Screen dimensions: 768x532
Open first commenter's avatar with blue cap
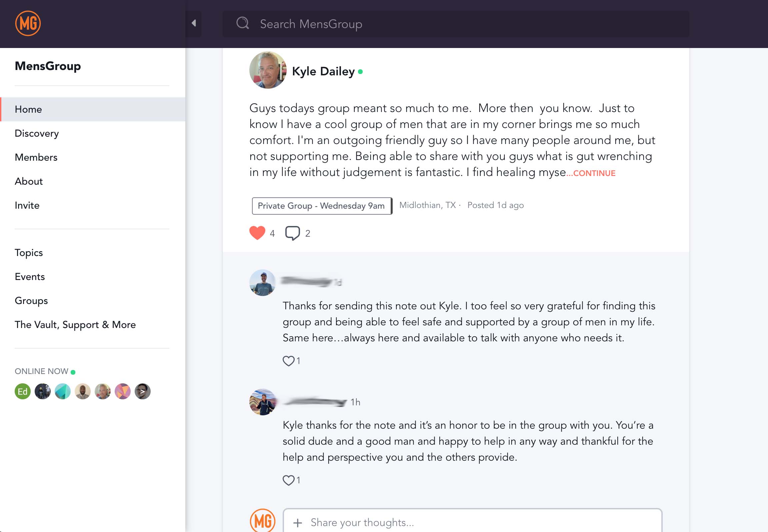click(x=262, y=282)
